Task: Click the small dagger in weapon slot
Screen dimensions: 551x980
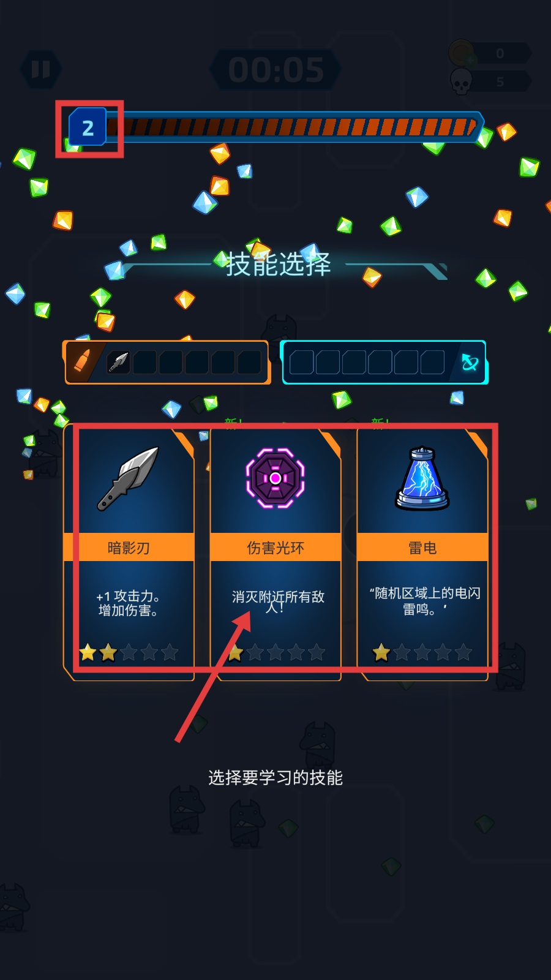Action: (x=118, y=363)
